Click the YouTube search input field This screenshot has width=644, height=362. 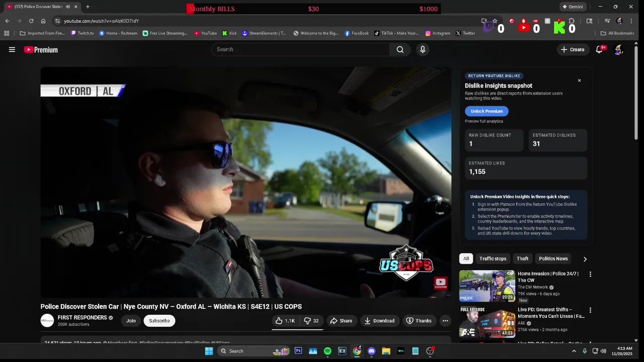300,49
